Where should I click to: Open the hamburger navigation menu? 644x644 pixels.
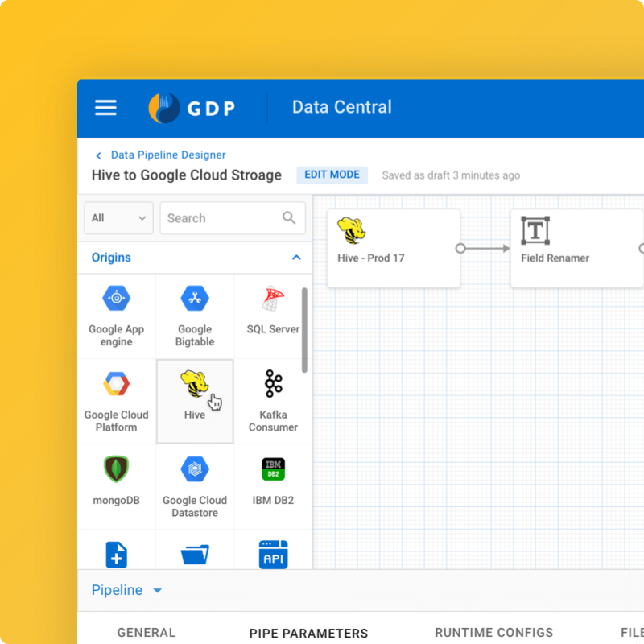pos(105,108)
